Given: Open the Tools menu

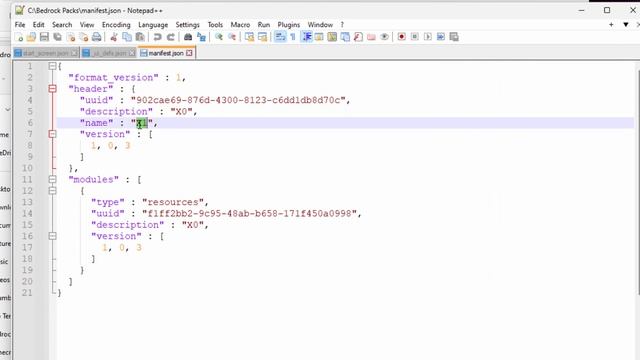Looking at the screenshot, I should [x=215, y=25].
